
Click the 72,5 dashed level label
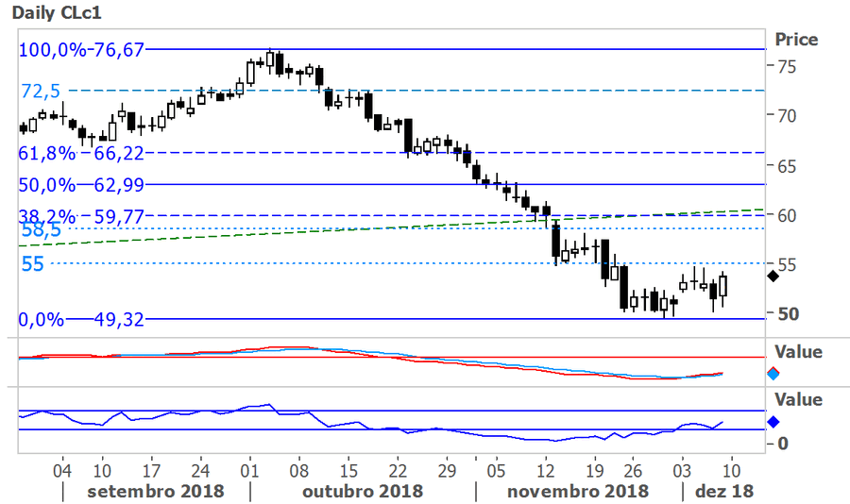[41, 92]
